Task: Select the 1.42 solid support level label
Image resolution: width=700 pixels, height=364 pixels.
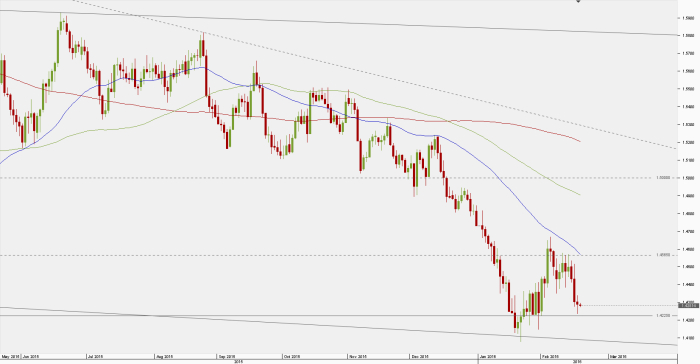Action: (663, 315)
